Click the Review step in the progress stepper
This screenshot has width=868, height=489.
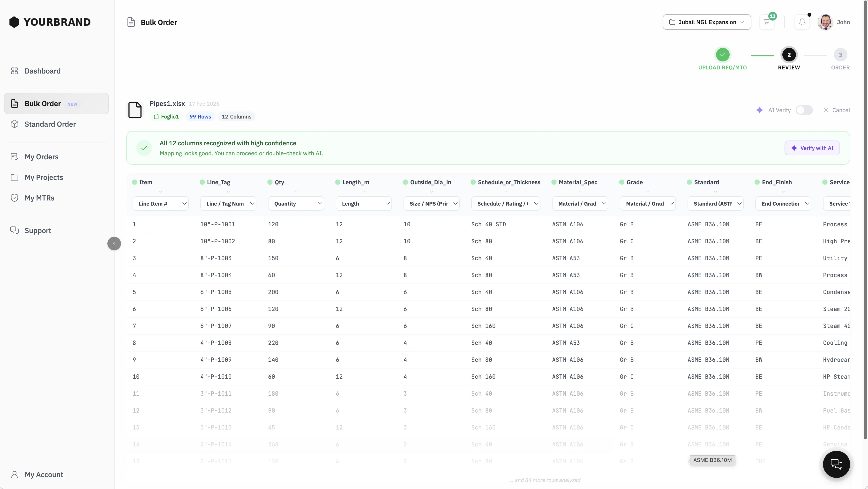tap(789, 55)
